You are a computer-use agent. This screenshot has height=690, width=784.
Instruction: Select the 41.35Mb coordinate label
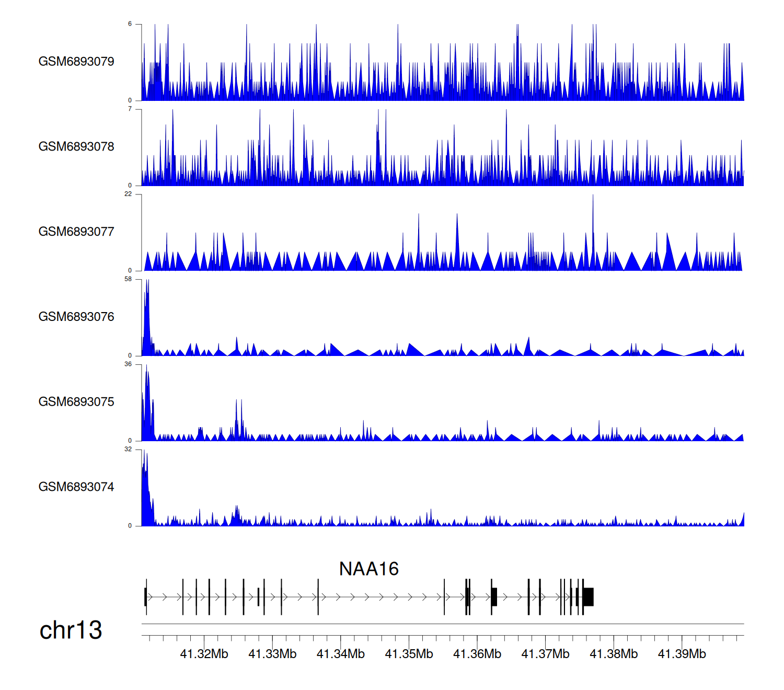(409, 654)
